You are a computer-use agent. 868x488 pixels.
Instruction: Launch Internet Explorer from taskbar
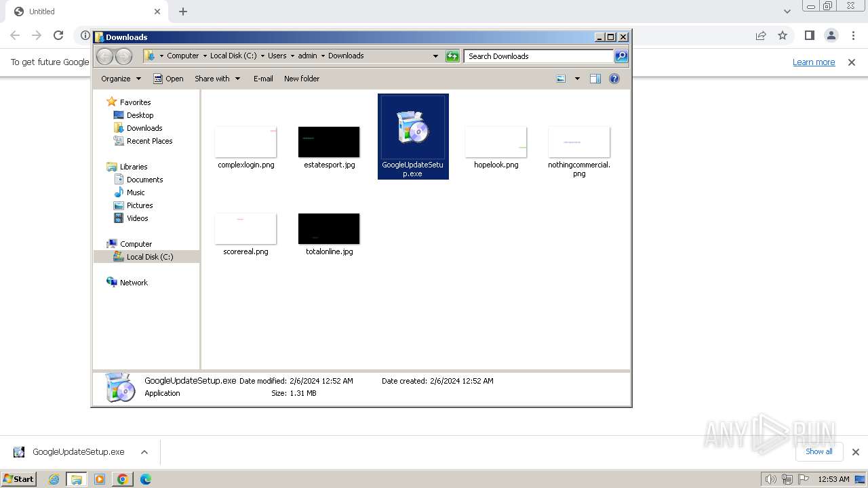(54, 479)
